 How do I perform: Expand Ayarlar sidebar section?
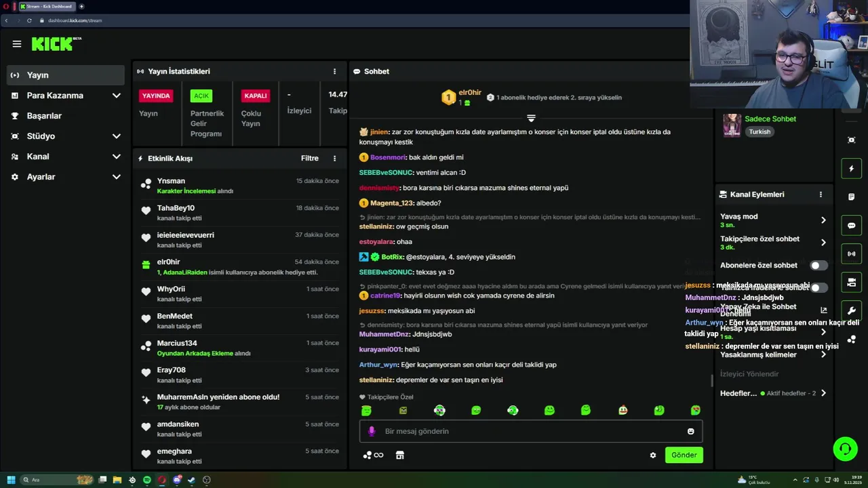[x=116, y=177]
